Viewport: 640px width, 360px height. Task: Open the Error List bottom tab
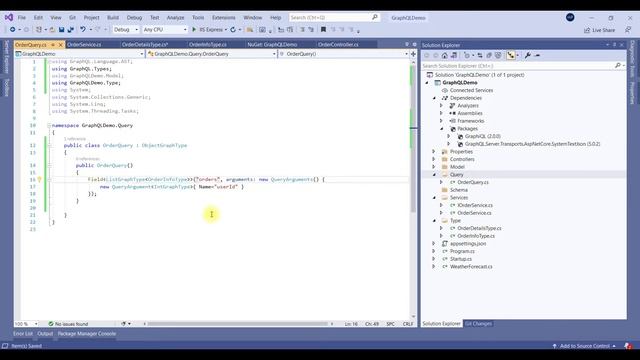tap(23, 334)
